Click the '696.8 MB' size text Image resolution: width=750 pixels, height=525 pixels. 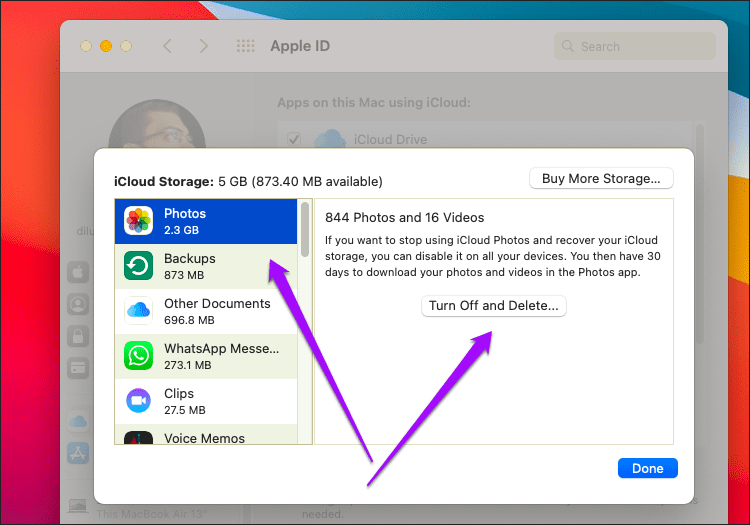pyautogui.click(x=189, y=320)
